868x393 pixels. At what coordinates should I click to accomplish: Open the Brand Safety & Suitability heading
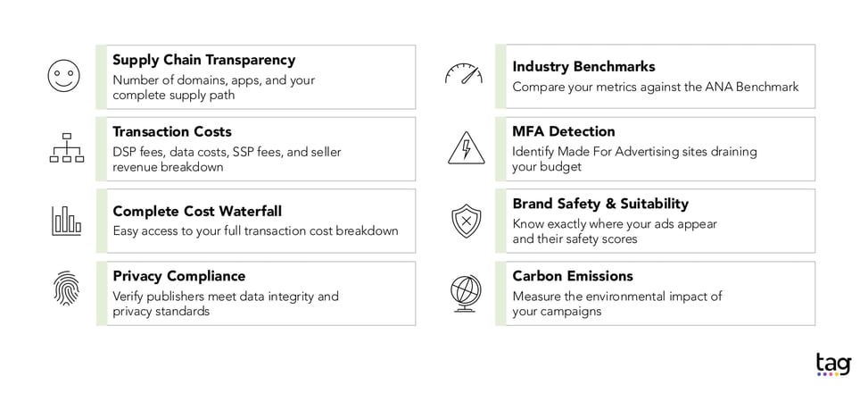600,204
